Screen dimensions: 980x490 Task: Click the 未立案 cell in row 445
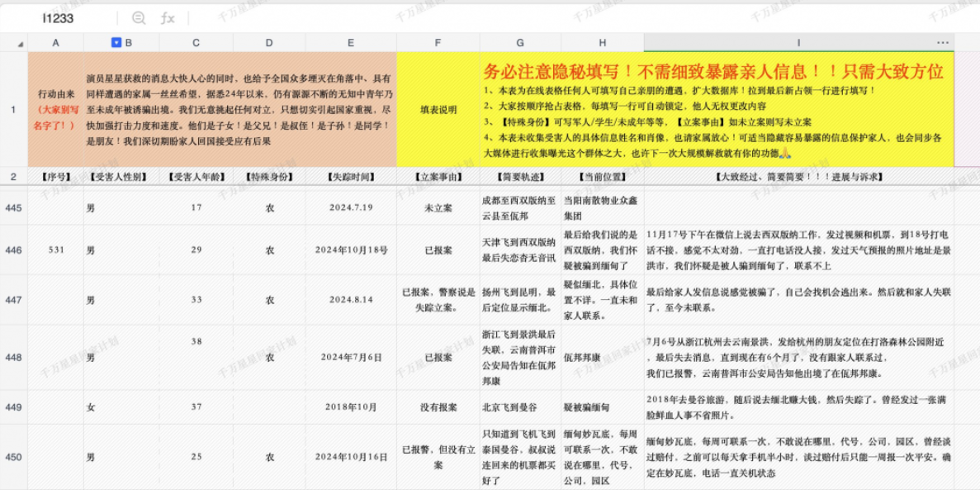[438, 207]
